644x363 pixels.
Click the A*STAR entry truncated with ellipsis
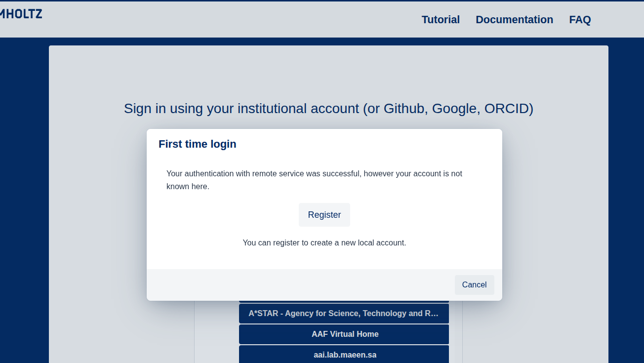click(344, 313)
